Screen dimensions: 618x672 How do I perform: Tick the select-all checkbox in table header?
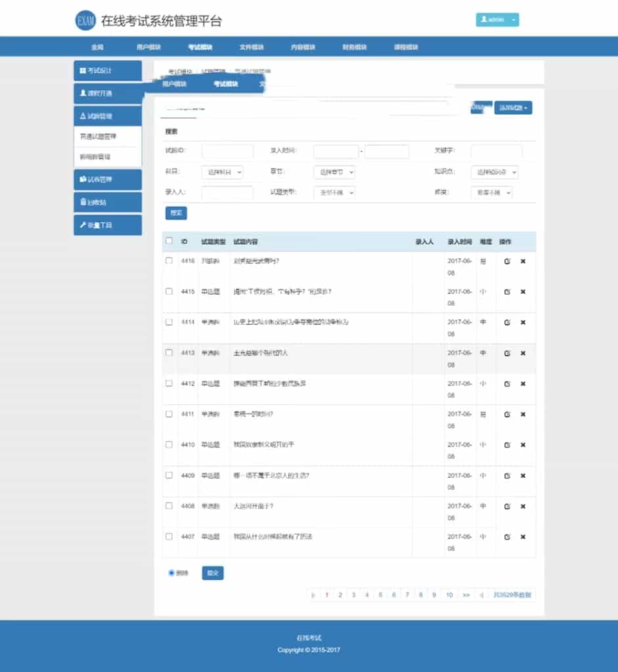coord(169,241)
